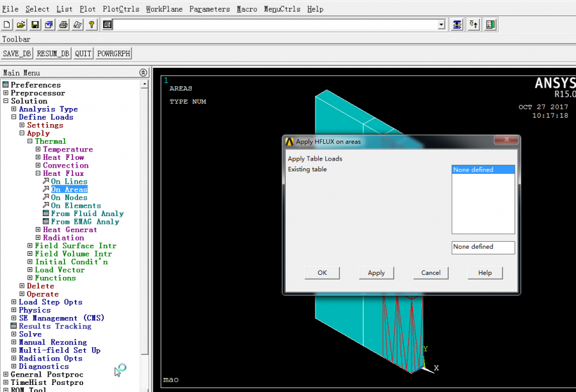This screenshot has height=392, width=576.
Task: Click the Contact Manager icon
Action: point(491,25)
